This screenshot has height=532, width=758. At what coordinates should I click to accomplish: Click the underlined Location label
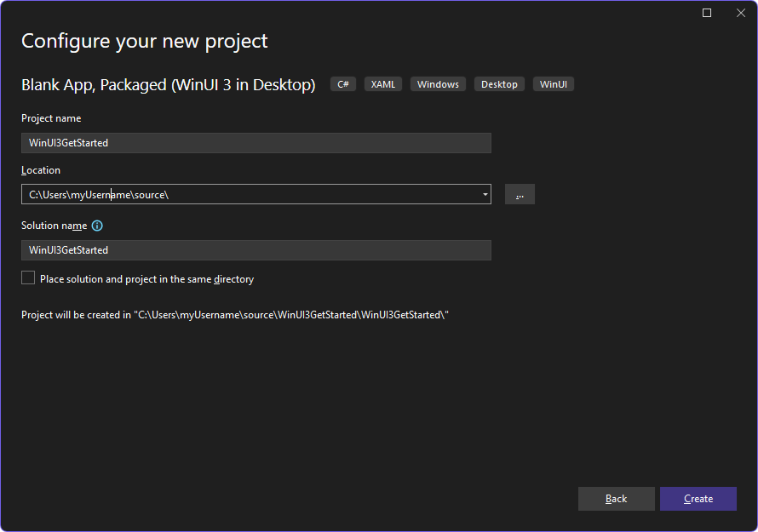(40, 170)
